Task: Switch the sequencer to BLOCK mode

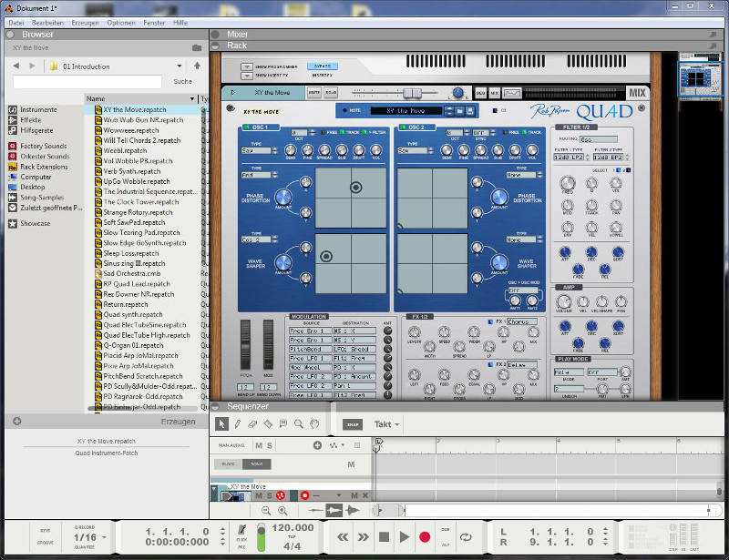Action: (229, 463)
